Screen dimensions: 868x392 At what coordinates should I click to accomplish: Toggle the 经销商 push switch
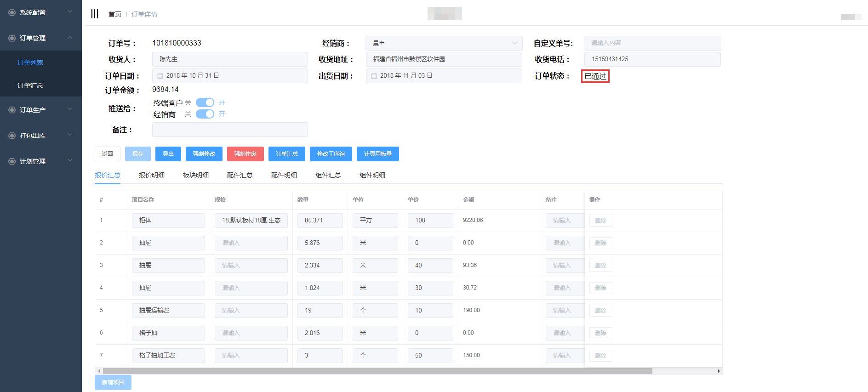205,114
